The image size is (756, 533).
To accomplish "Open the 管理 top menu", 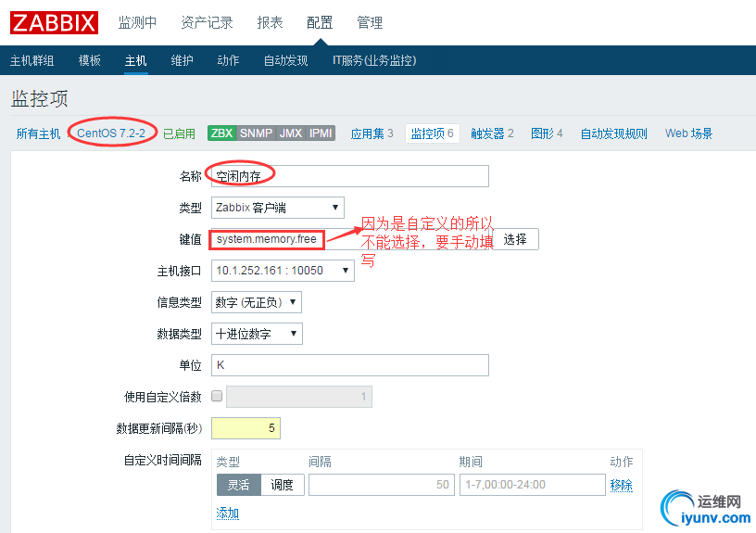I will tap(370, 22).
